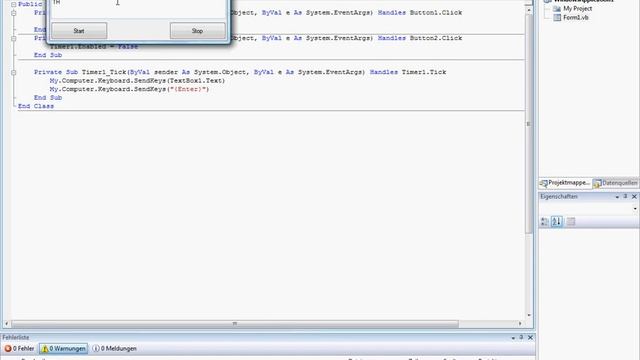
Task: Close the Eigenschaften panel
Action: 634,196
